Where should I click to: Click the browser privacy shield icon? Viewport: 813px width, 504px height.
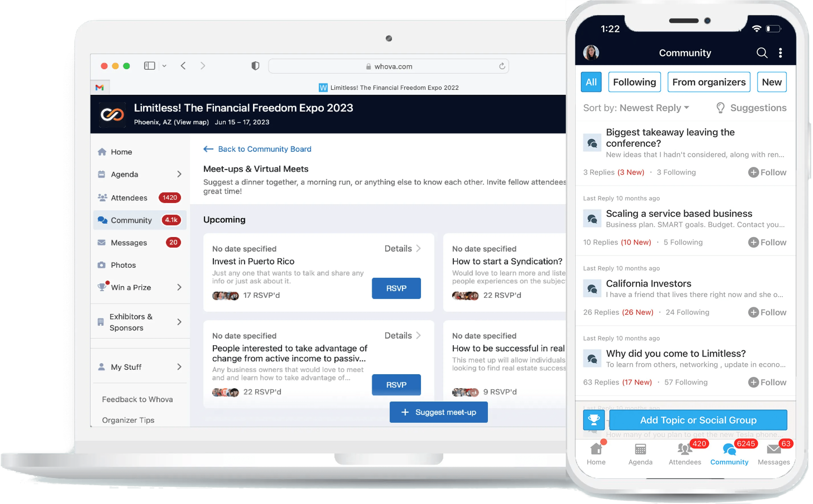tap(255, 66)
